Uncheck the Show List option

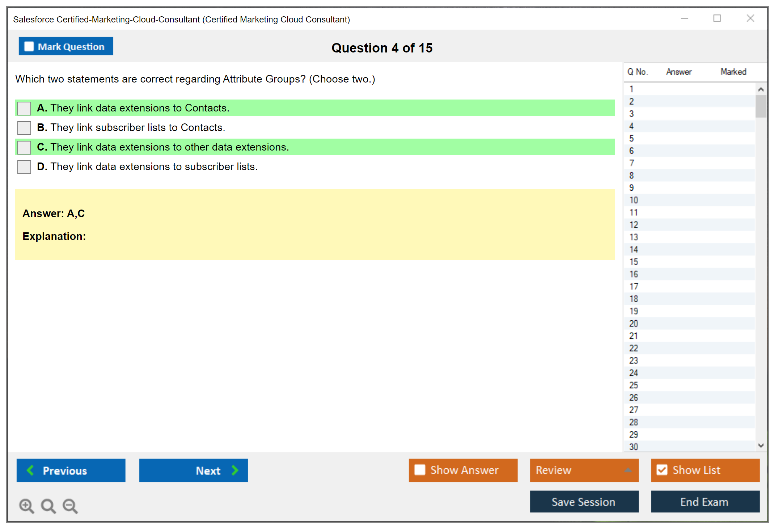662,470
